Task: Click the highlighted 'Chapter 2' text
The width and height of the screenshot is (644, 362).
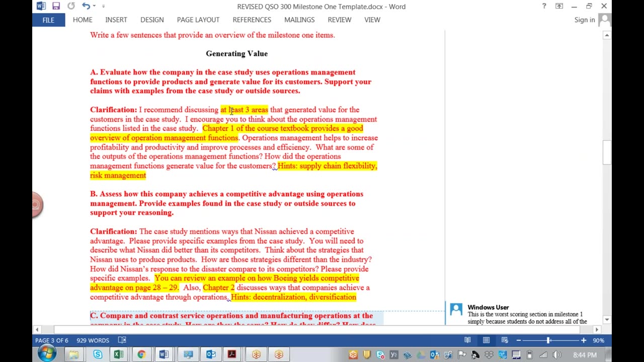Action: pos(218,288)
